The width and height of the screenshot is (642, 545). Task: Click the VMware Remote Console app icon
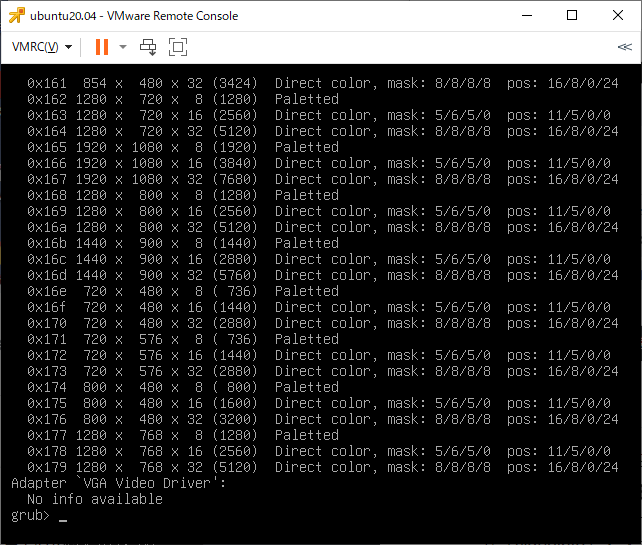point(17,16)
